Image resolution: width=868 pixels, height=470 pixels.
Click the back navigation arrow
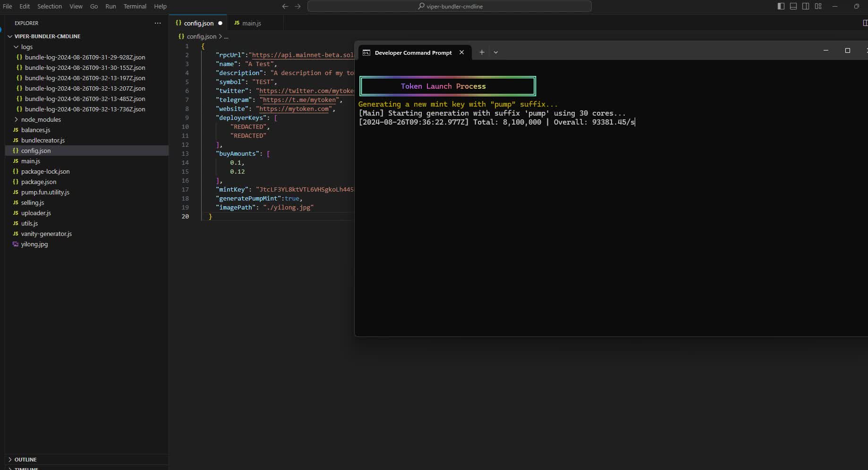click(285, 6)
